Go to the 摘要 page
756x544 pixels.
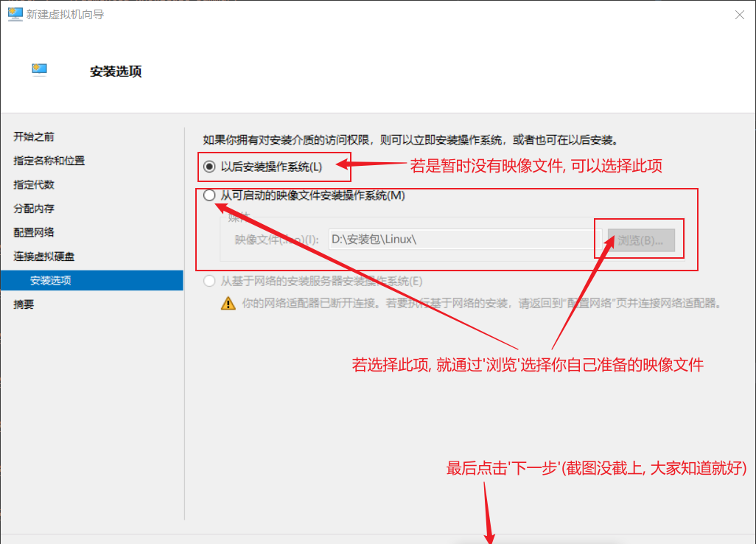point(24,304)
